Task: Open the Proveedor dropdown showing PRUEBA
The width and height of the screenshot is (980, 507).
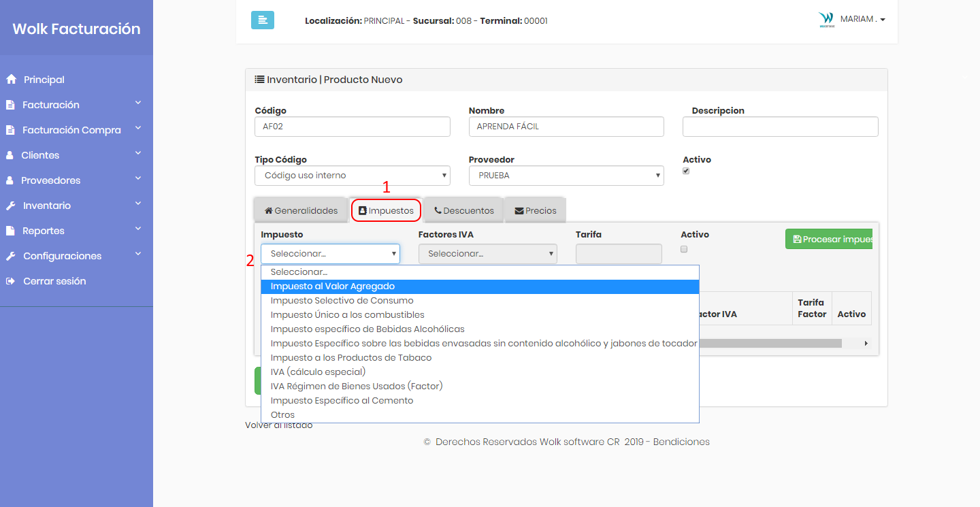Action: point(566,176)
